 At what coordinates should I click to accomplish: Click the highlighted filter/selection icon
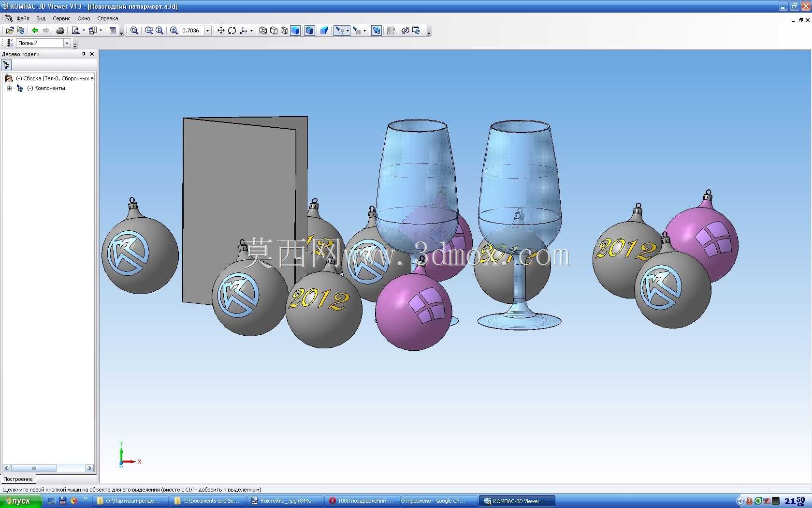click(x=340, y=30)
